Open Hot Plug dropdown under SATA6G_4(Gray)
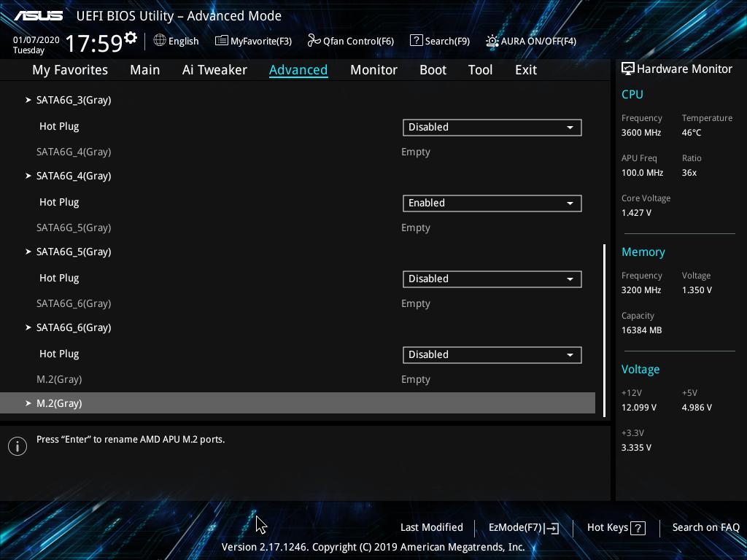The image size is (747, 560). (492, 203)
